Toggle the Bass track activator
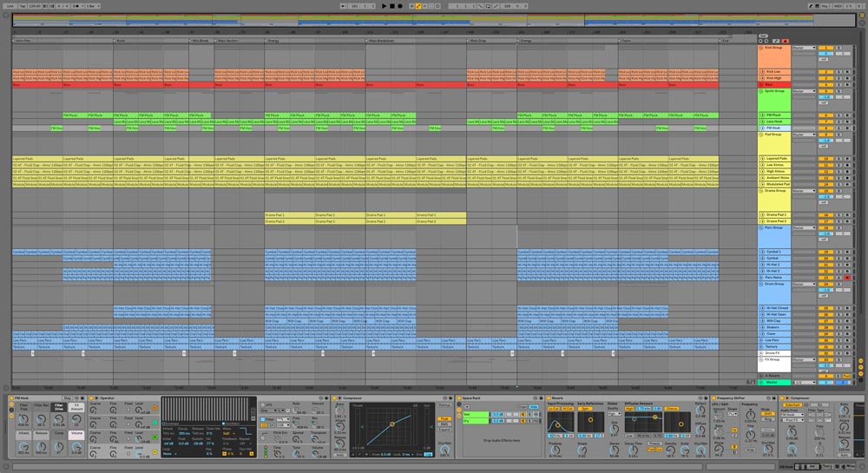The height and width of the screenshot is (473, 868). (825, 85)
